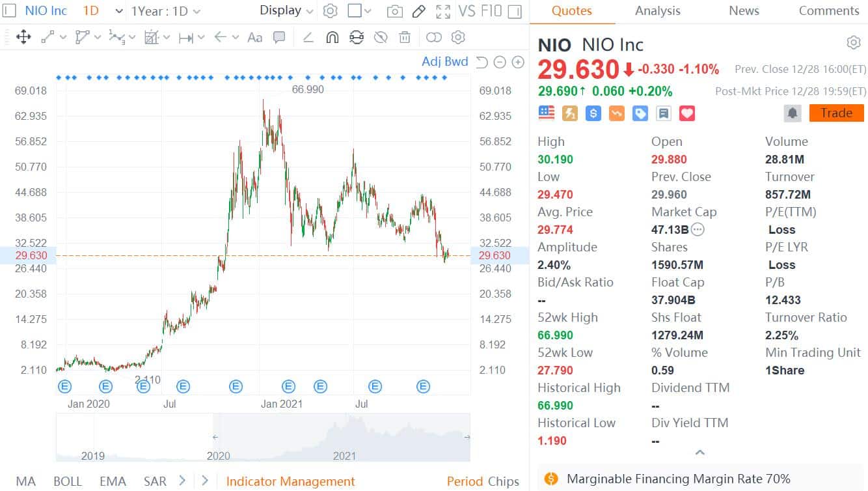Select the text annotation (Aa) tool

[254, 37]
